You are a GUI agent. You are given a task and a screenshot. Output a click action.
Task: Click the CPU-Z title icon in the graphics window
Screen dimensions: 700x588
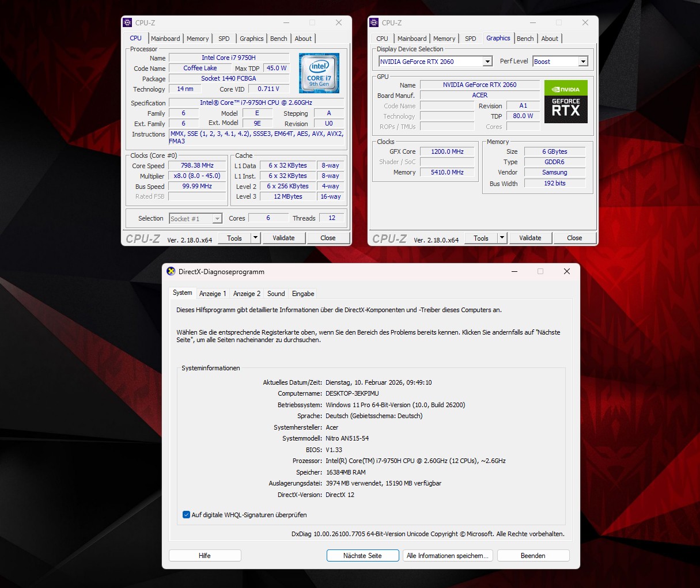374,23
